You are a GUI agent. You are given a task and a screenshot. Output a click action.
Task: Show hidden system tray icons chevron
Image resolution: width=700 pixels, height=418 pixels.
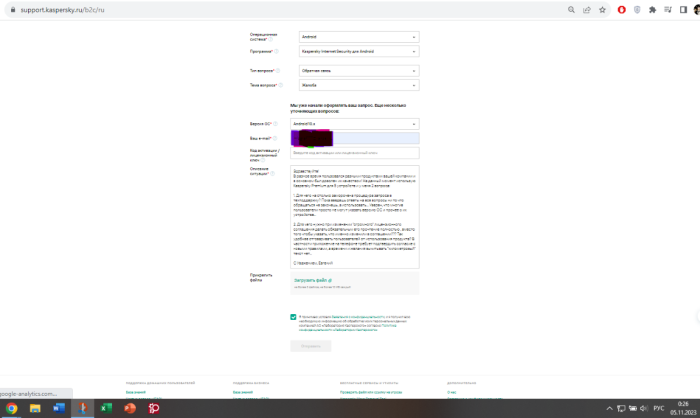(609, 409)
